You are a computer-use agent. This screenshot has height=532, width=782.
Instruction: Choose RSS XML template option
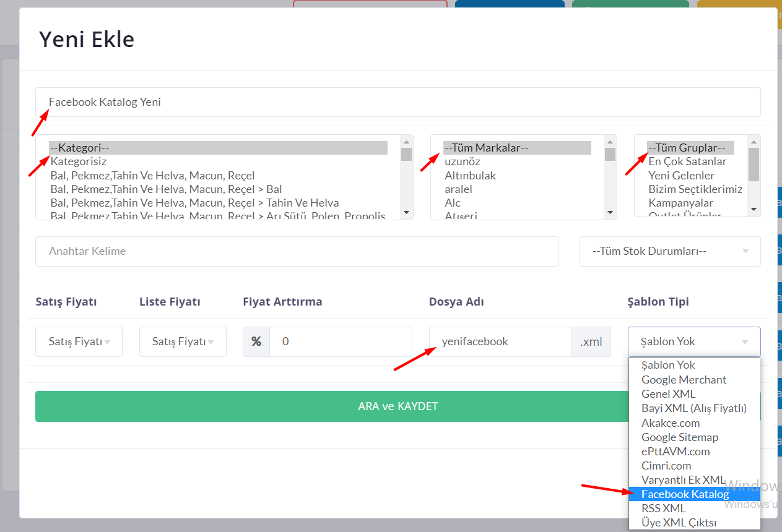click(x=694, y=508)
